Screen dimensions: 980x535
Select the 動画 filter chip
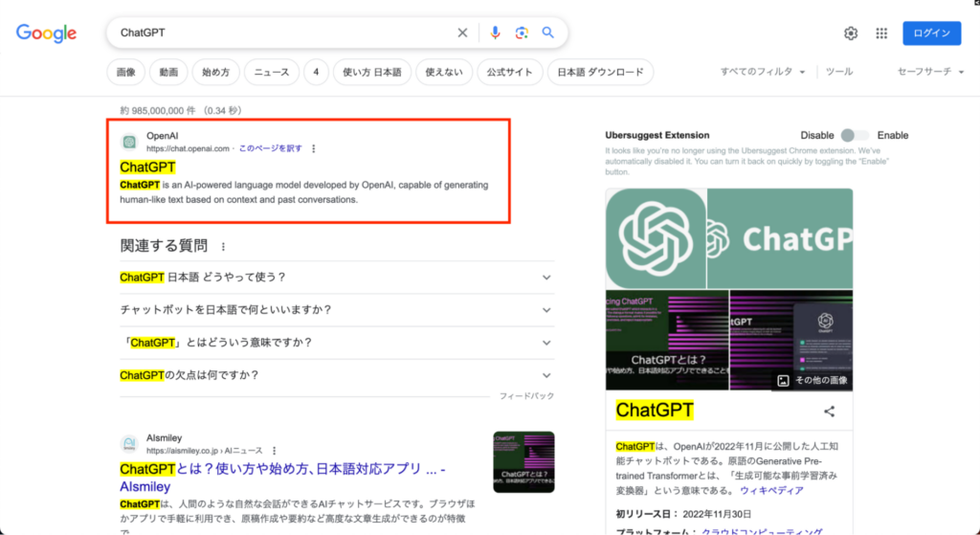pos(168,72)
